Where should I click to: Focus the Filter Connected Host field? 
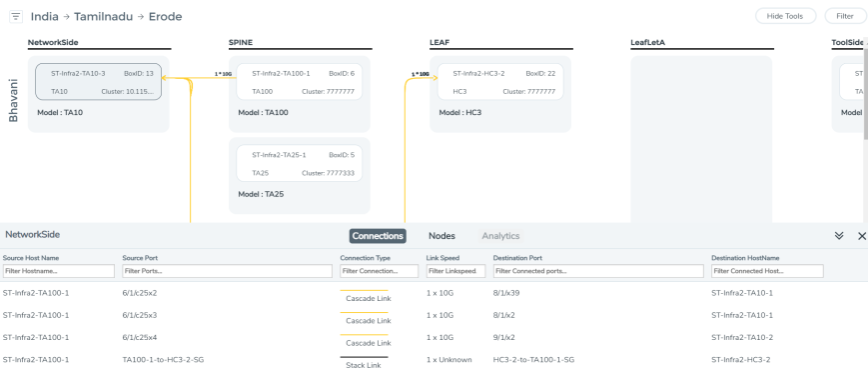click(767, 271)
